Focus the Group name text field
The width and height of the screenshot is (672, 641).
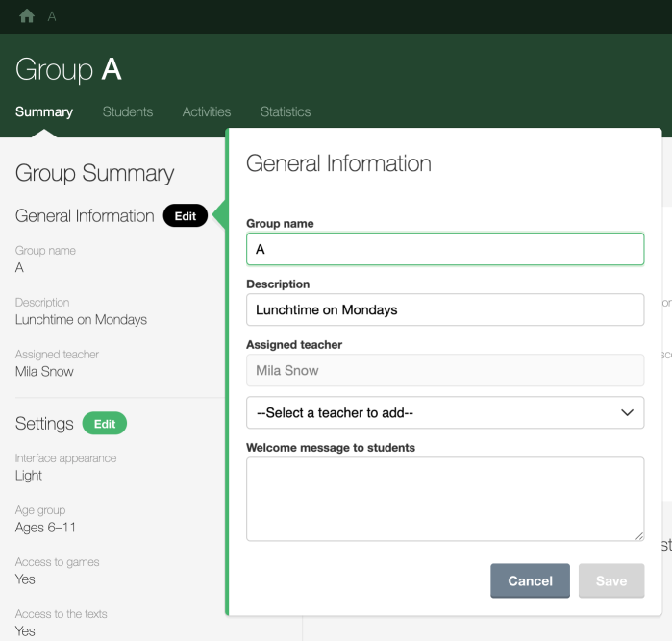pos(444,249)
